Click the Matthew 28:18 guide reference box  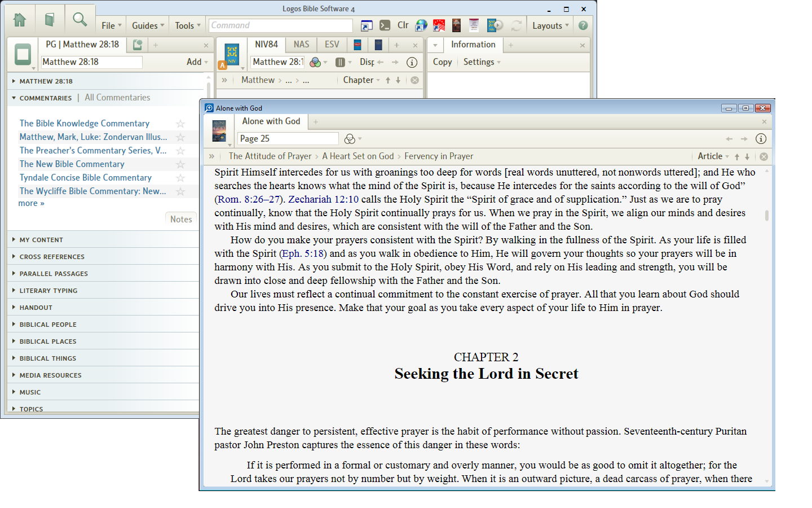[91, 62]
